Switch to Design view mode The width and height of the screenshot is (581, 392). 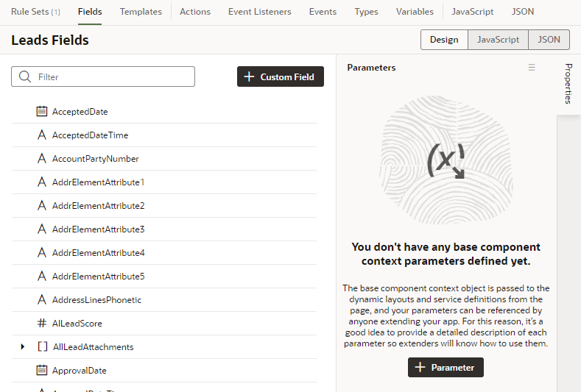(x=444, y=40)
